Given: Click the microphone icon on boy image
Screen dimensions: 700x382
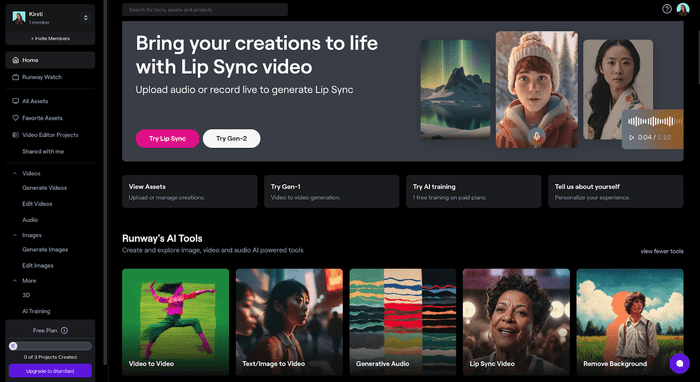Looking at the screenshot, I should coord(537,136).
